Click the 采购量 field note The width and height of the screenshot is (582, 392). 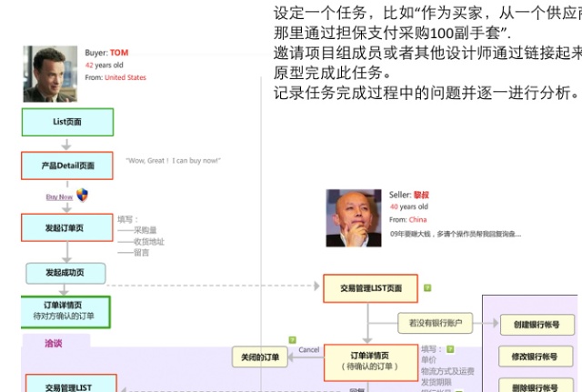[145, 230]
